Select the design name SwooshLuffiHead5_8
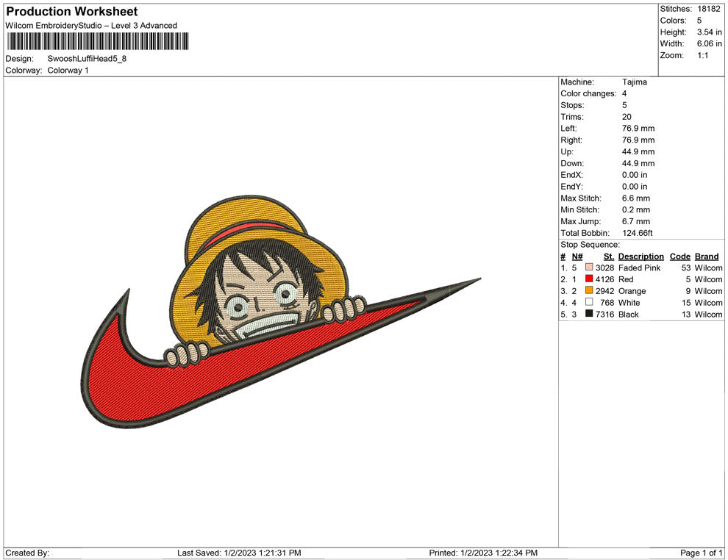The height and width of the screenshot is (560, 728). [87, 59]
